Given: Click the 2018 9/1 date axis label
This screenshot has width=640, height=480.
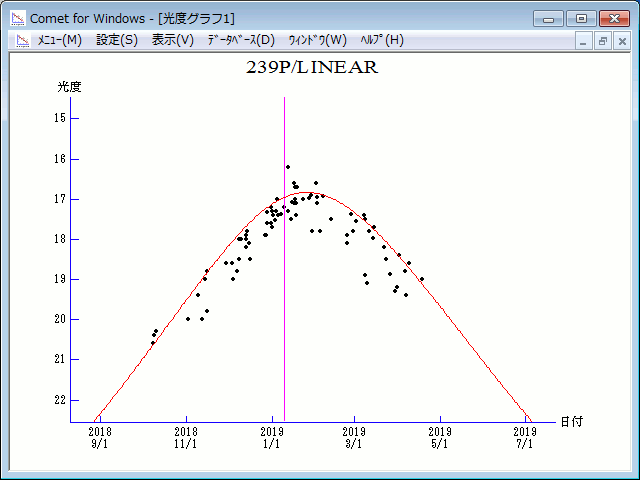Looking at the screenshot, I should [100, 438].
